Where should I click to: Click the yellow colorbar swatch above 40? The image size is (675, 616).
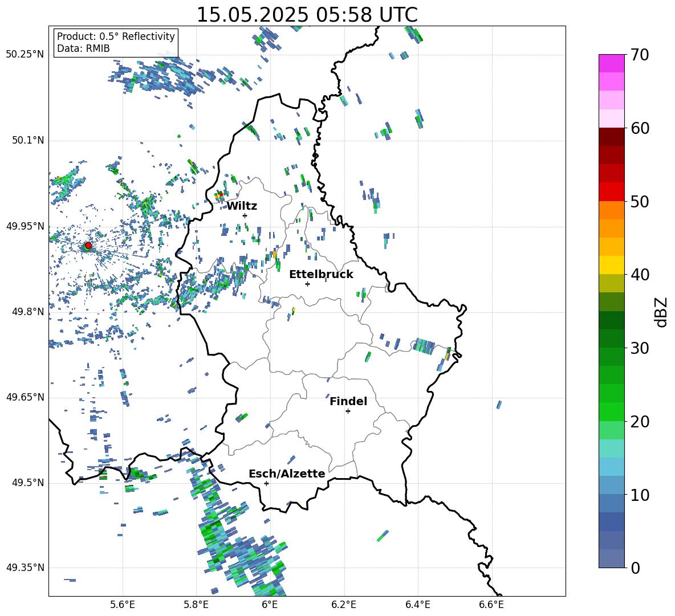pos(612,265)
